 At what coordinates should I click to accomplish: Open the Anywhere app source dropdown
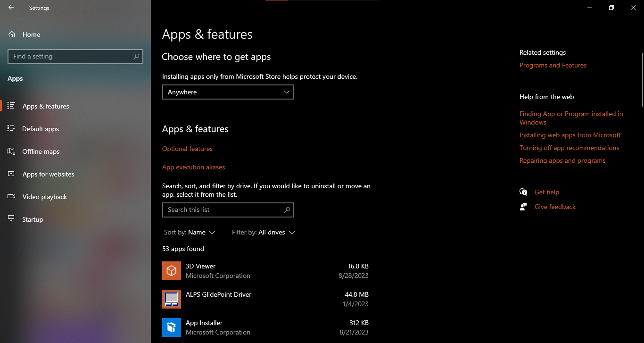228,92
